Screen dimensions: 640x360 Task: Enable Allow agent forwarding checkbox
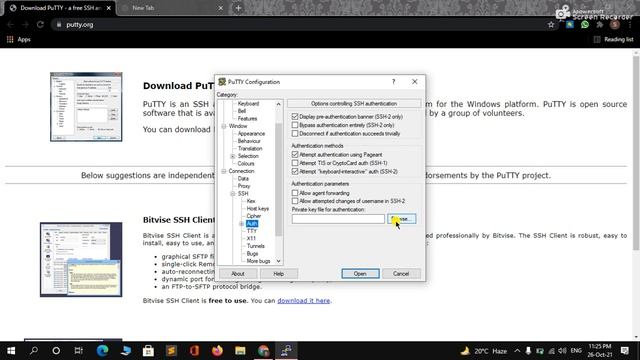[295, 193]
